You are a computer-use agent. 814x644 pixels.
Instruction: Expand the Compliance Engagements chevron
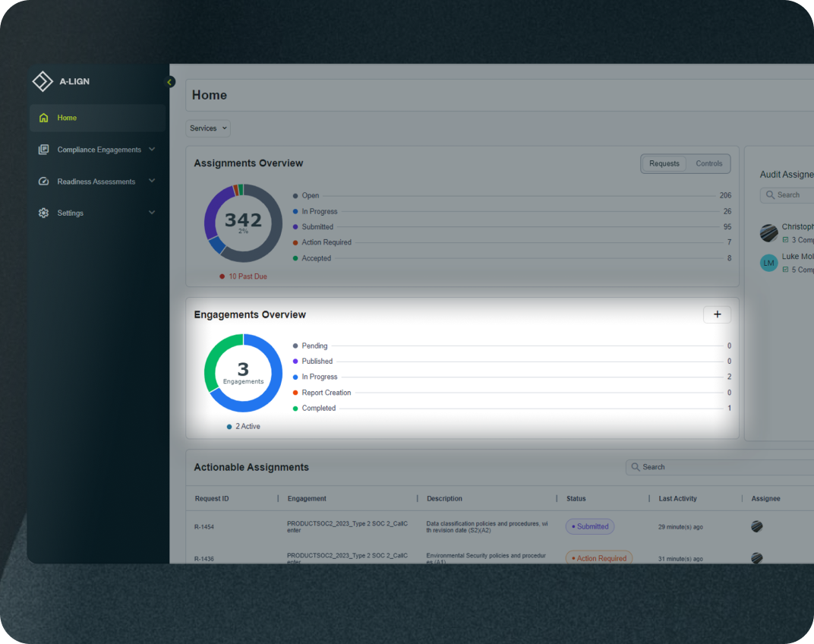click(x=152, y=149)
